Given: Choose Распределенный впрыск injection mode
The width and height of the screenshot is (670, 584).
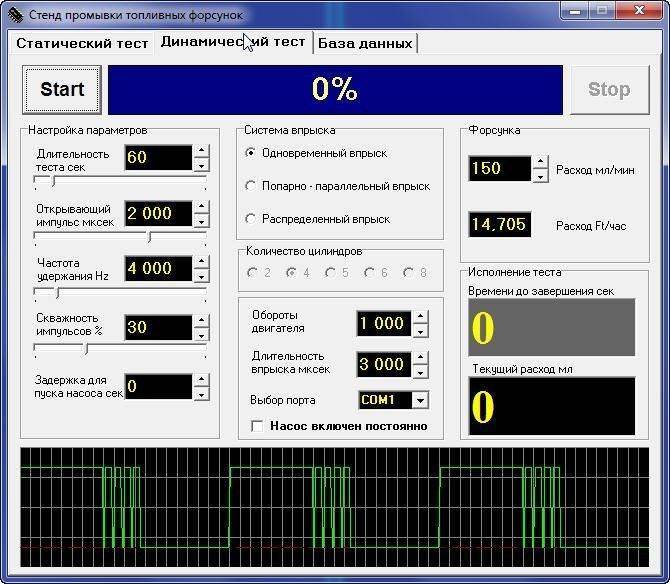Looking at the screenshot, I should coord(251,219).
